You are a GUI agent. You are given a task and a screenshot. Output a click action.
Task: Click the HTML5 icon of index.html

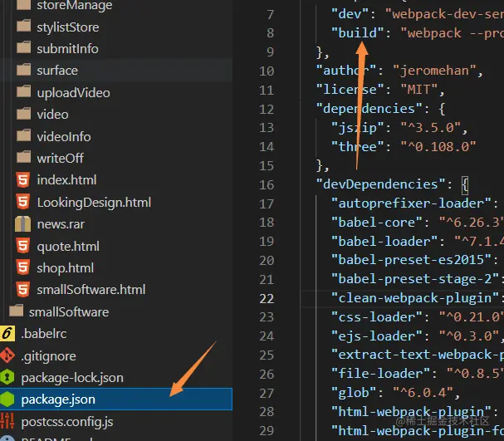coord(22,179)
